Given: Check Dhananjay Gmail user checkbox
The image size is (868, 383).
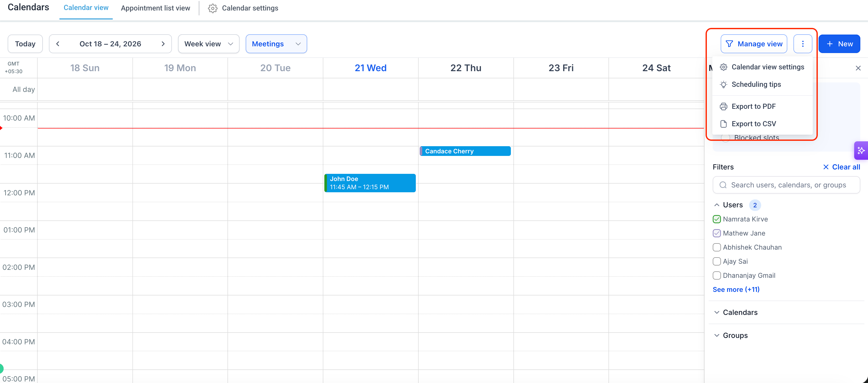Looking at the screenshot, I should 717,275.
